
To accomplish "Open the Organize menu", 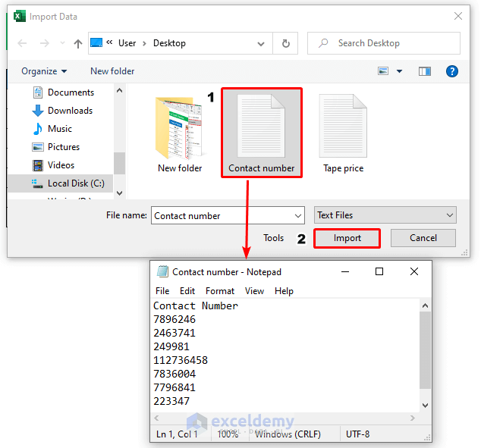I will point(44,71).
